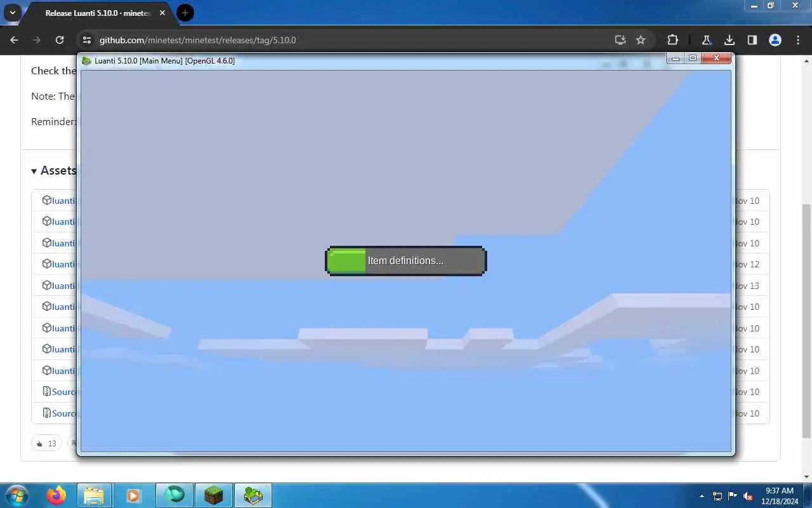
Task: Toggle the Chrome side panel
Action: coord(752,40)
